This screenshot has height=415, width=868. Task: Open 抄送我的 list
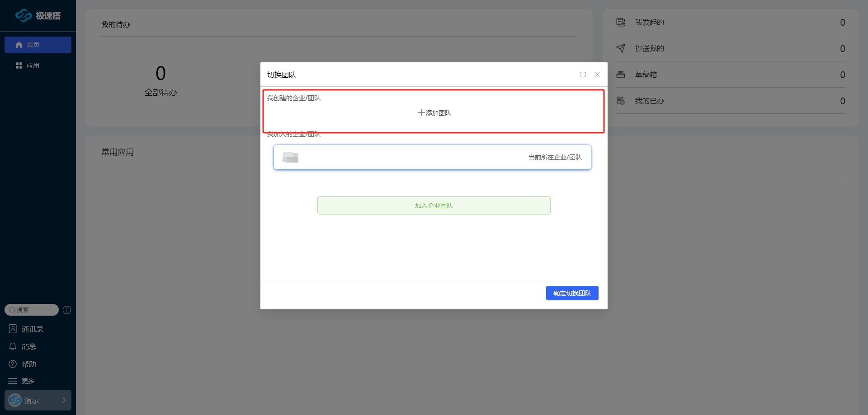[649, 48]
